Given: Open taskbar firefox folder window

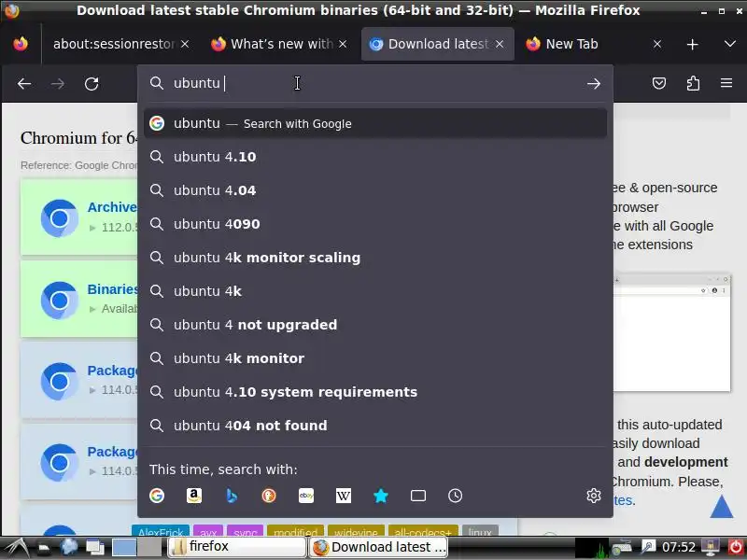Looking at the screenshot, I should click(x=237, y=547).
